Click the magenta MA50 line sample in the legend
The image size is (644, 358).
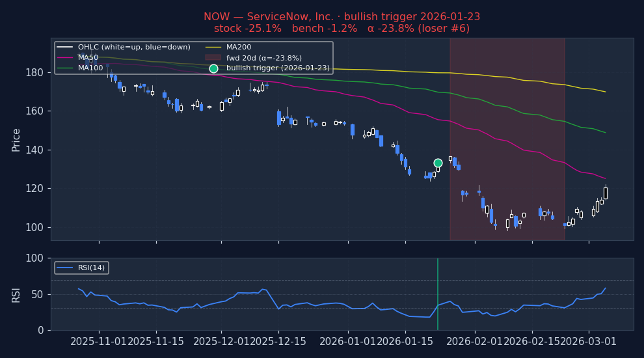pos(65,57)
